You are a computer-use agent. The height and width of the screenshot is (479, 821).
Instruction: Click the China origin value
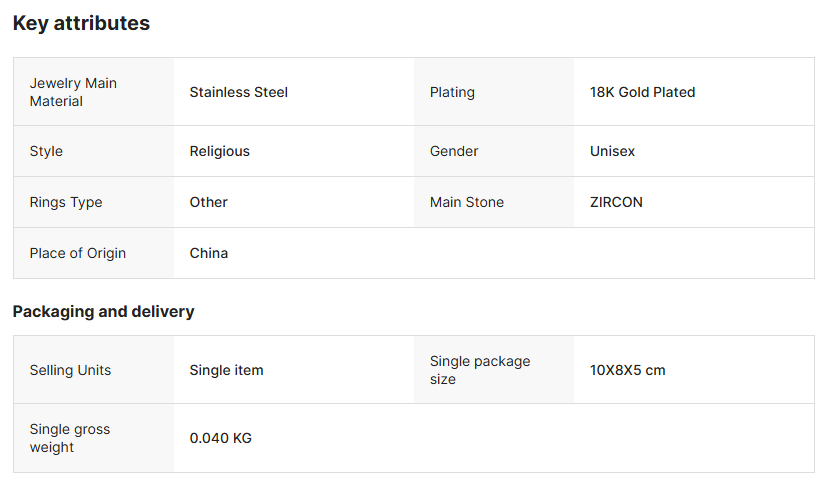point(208,253)
